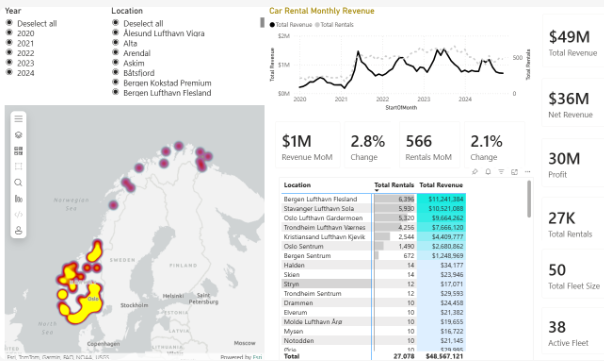Image resolution: width=604 pixels, height=361 pixels.
Task: Select the $1M Revenue MoM card
Action: [308, 145]
